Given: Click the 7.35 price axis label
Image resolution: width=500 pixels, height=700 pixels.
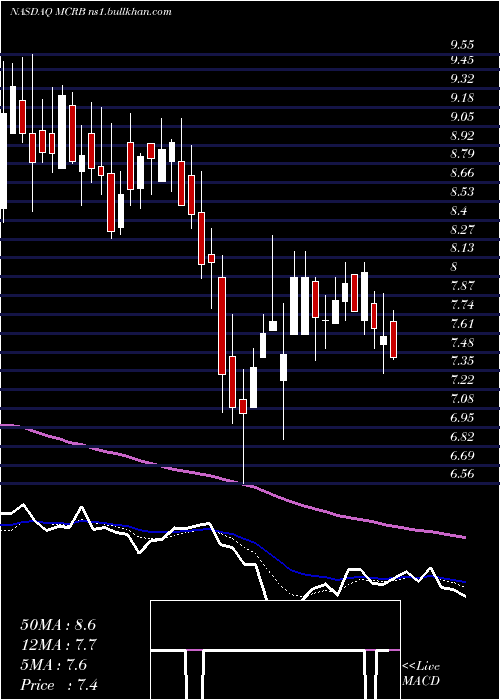Looking at the screenshot, I should (x=462, y=361).
